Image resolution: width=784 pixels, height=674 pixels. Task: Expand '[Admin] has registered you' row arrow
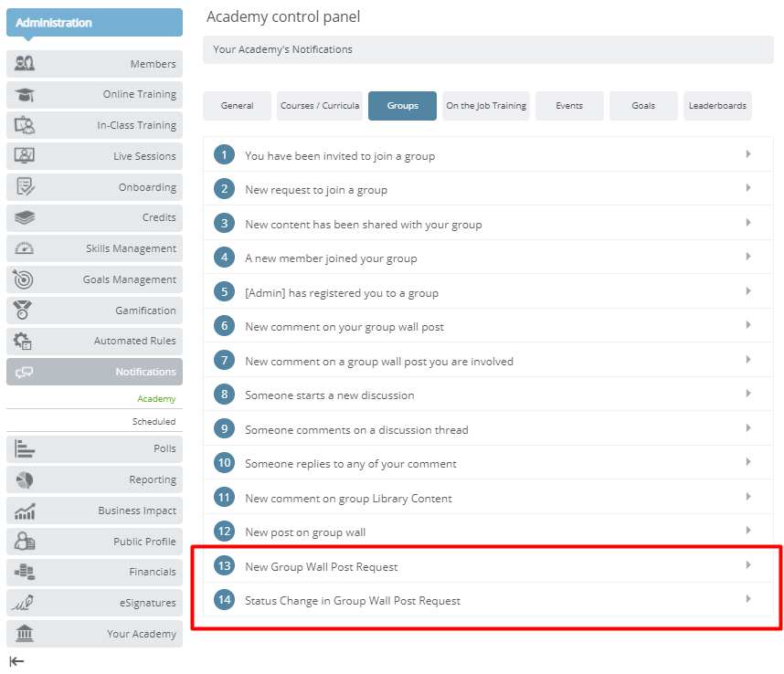tap(748, 290)
